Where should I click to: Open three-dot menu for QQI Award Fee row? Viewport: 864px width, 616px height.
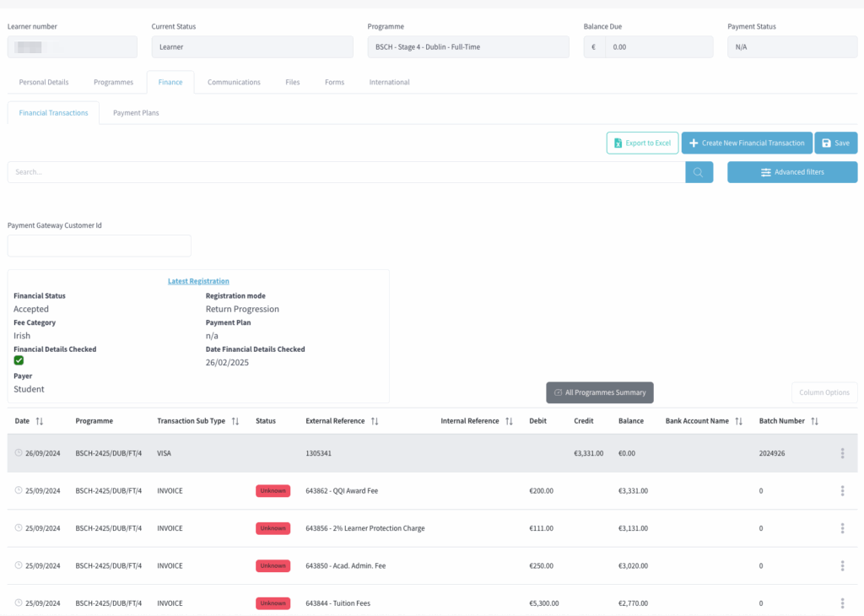842,491
